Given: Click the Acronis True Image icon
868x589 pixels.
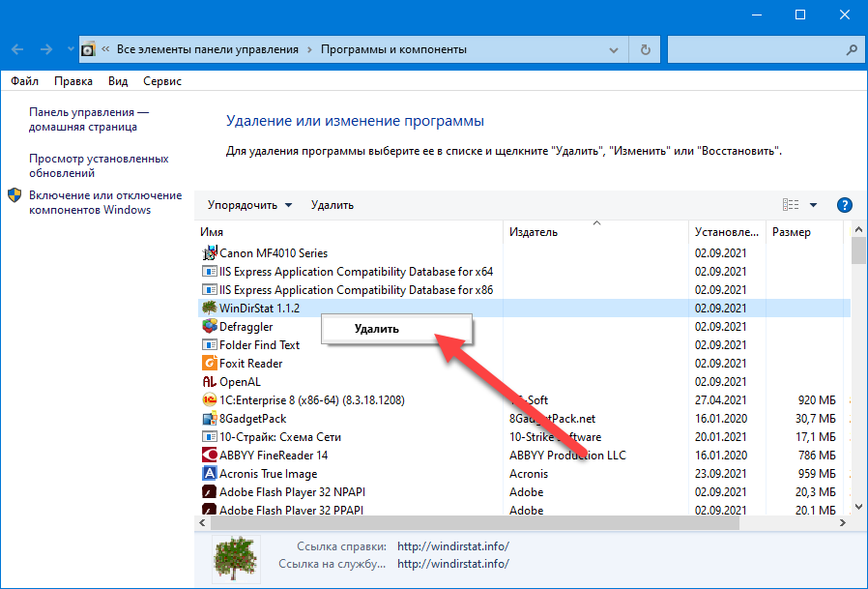Looking at the screenshot, I should point(209,473).
